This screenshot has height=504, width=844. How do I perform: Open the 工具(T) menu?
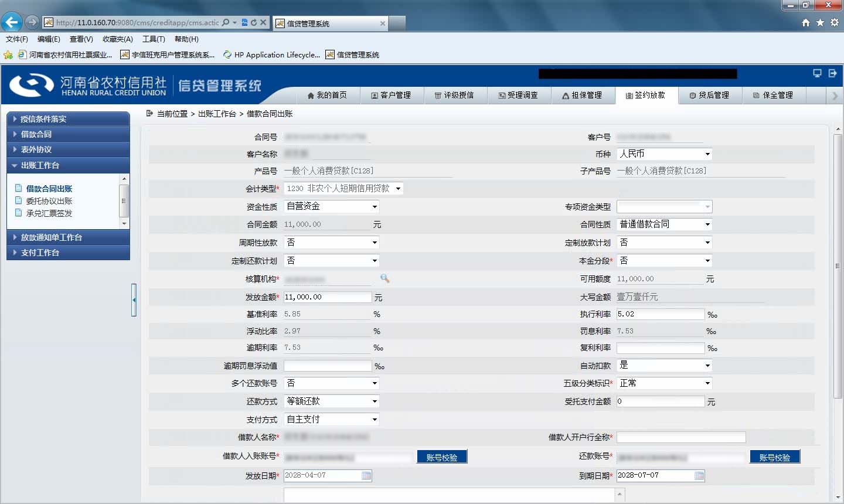(x=154, y=39)
